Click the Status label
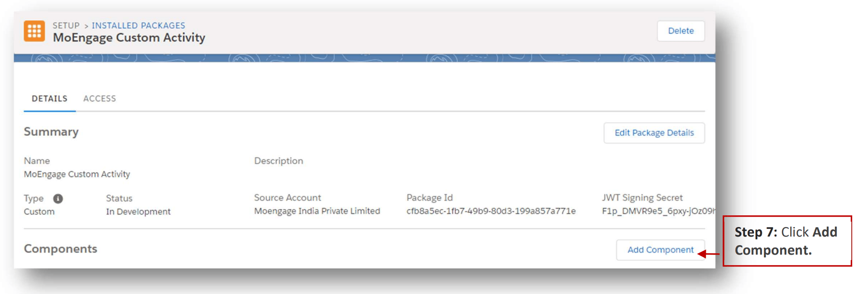This screenshot has height=294, width=868. pos(119,199)
